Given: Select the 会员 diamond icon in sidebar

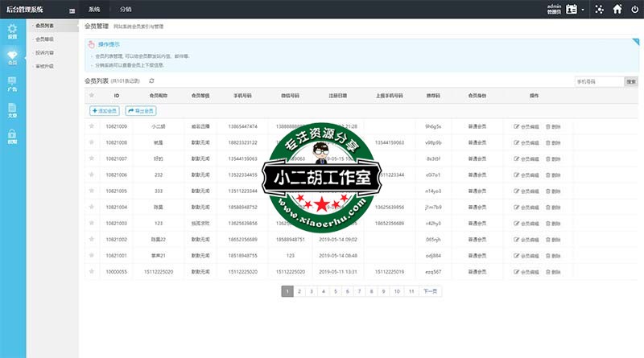Looking at the screenshot, I should click(x=12, y=56).
